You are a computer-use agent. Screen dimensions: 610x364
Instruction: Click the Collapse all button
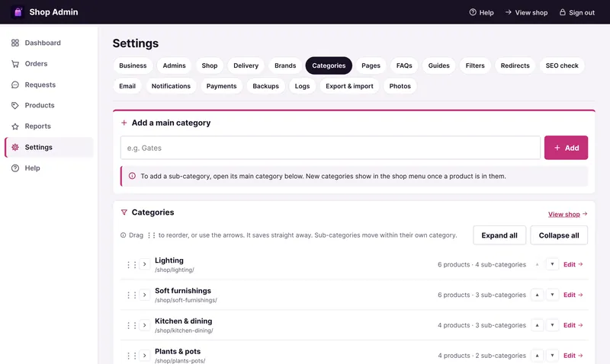[x=559, y=235]
